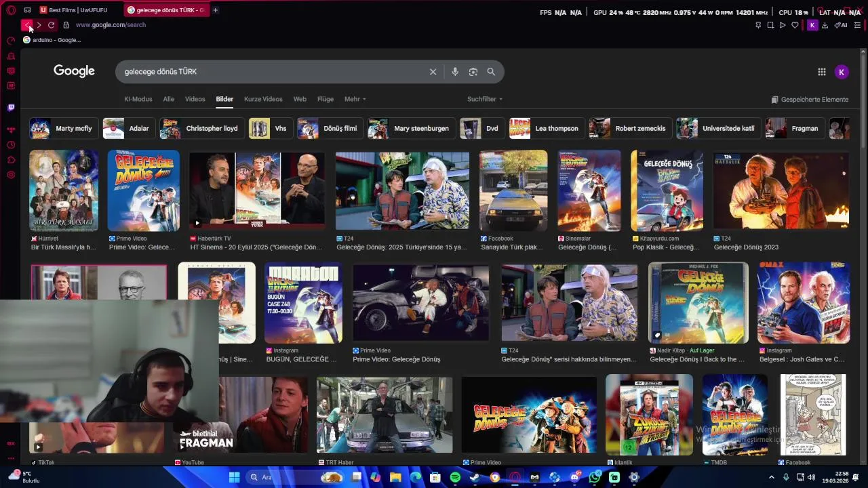Click the site security lock icon
Viewport: 868px width, 488px height.
[x=66, y=25]
